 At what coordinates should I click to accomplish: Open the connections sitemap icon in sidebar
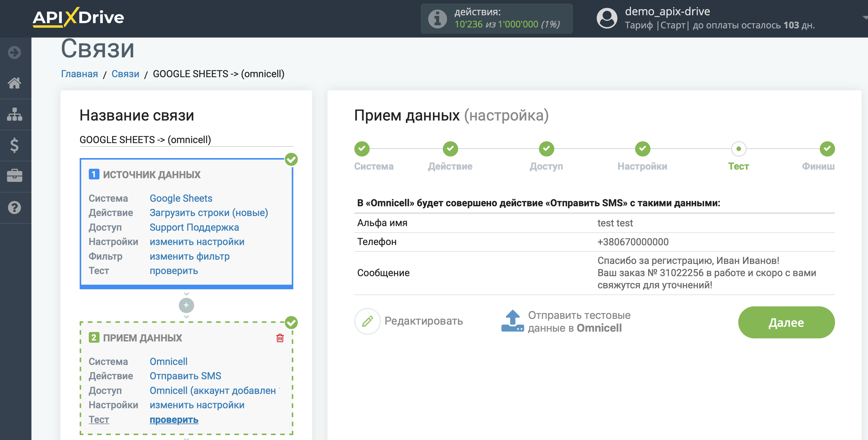14,114
